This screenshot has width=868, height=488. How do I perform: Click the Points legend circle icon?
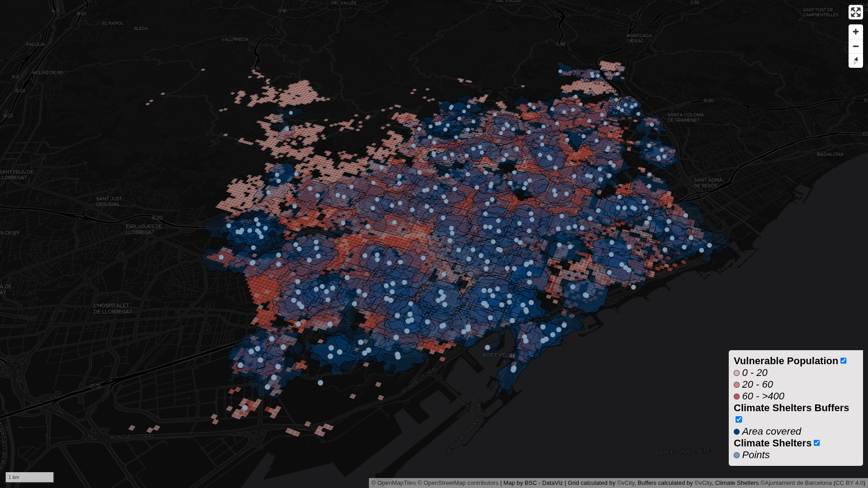pos(736,455)
